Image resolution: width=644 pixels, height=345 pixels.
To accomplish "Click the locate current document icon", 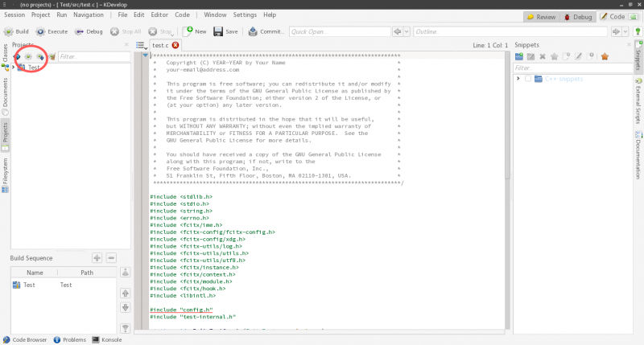I will (17, 56).
